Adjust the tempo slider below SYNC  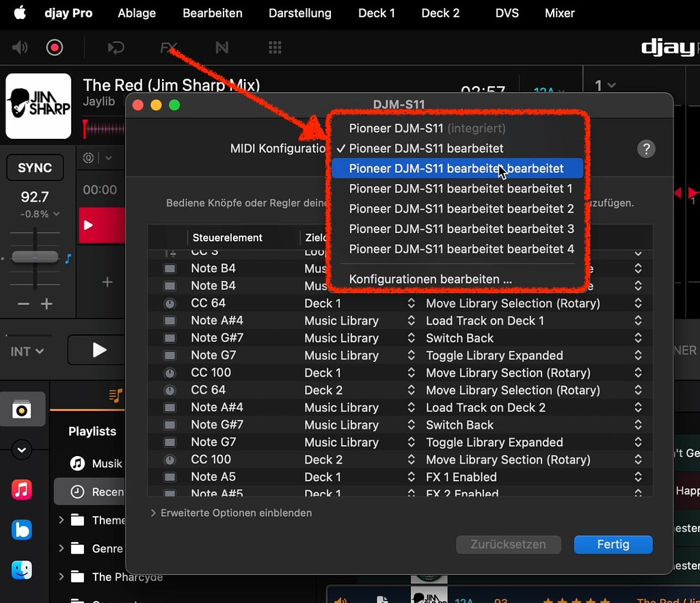point(34,256)
